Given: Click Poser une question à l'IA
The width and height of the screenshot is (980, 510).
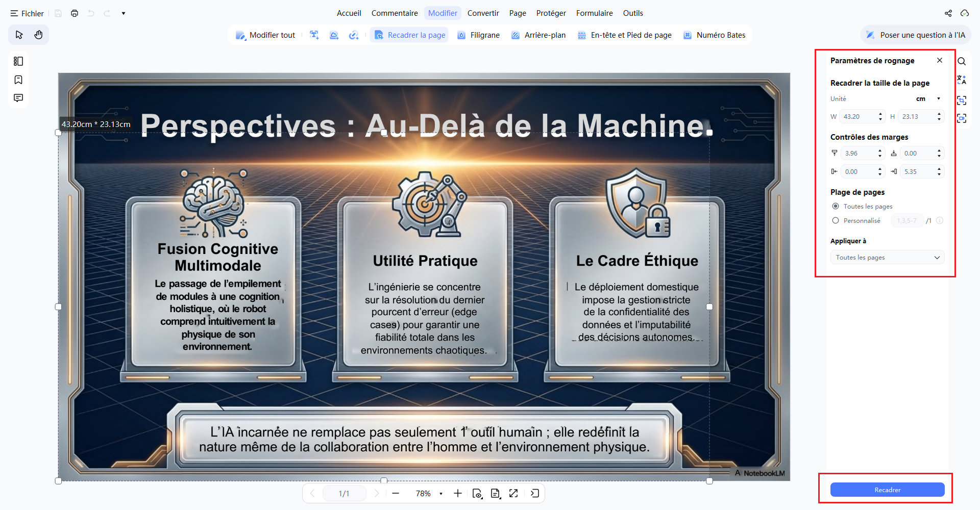Looking at the screenshot, I should (x=916, y=35).
